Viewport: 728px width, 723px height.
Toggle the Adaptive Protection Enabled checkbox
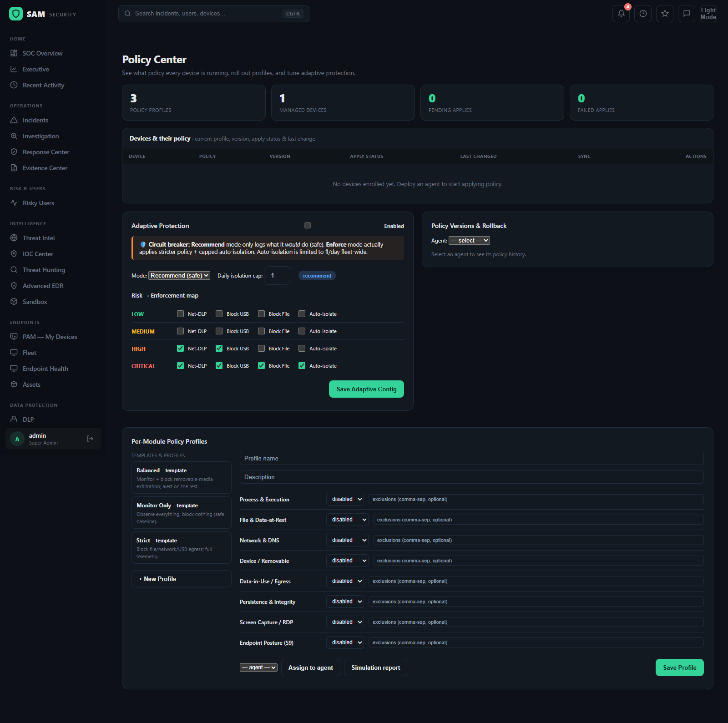308,226
